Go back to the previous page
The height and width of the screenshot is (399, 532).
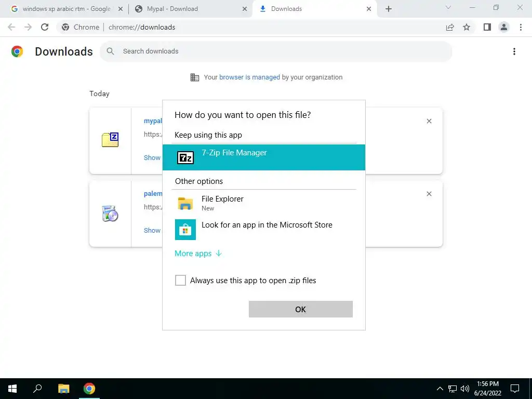click(11, 27)
